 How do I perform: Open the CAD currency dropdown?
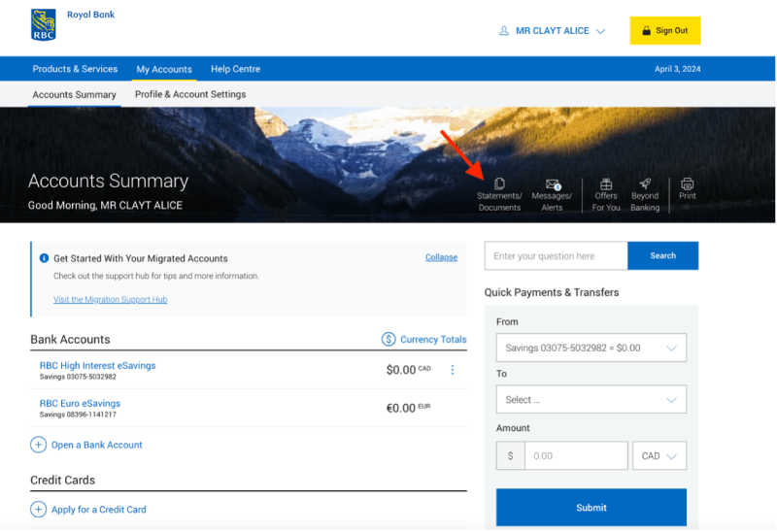point(659,455)
